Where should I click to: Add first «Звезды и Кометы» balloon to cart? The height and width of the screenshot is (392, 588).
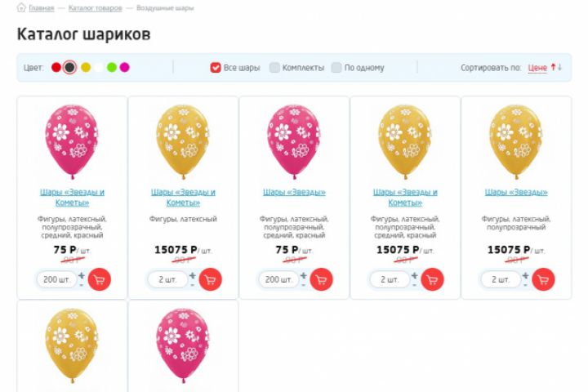[x=100, y=279]
